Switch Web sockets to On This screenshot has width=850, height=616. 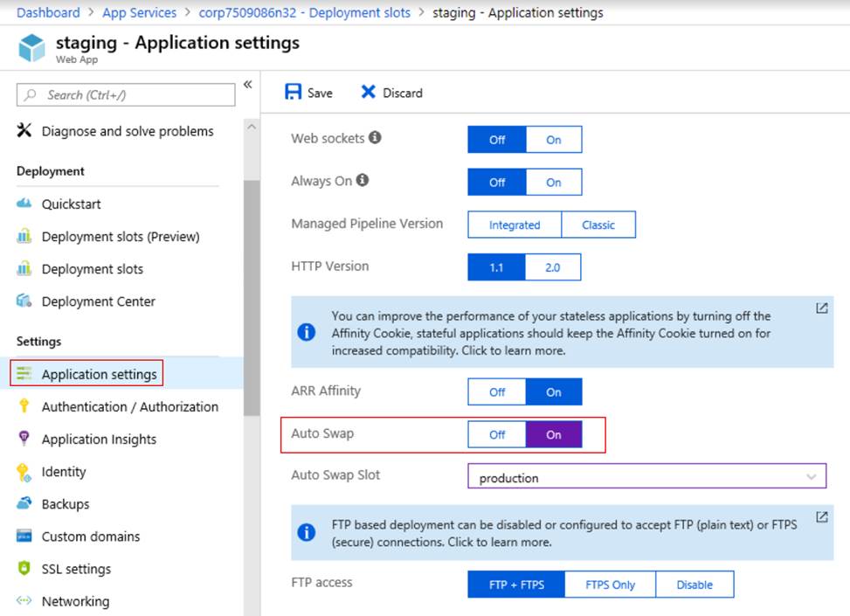tap(553, 140)
